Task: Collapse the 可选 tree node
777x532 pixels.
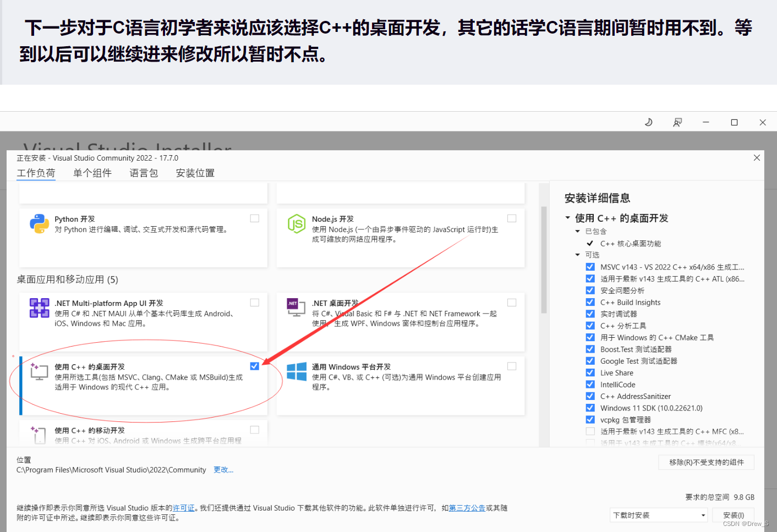Action: [578, 255]
